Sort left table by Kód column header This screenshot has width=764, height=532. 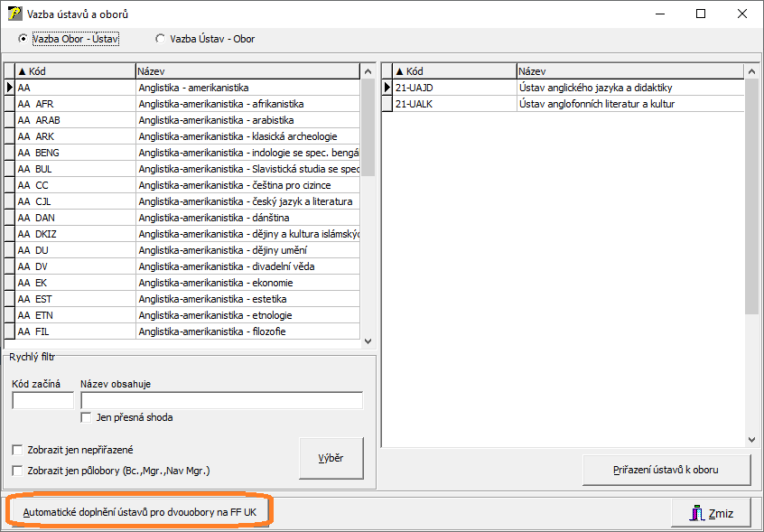pos(75,71)
